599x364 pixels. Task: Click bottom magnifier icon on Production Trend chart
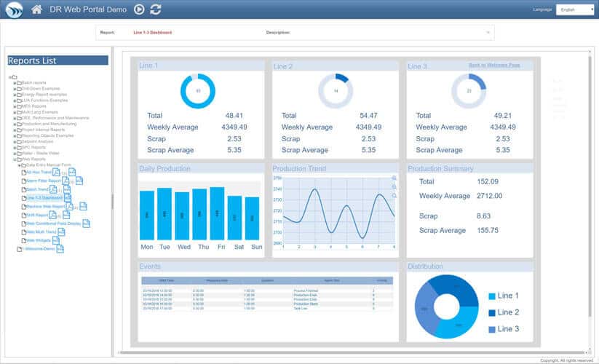click(x=394, y=196)
